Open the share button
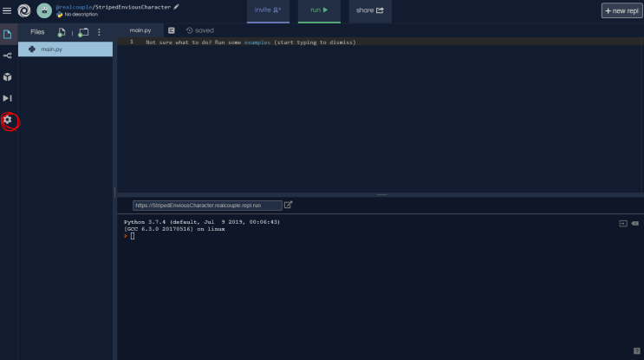 point(370,11)
